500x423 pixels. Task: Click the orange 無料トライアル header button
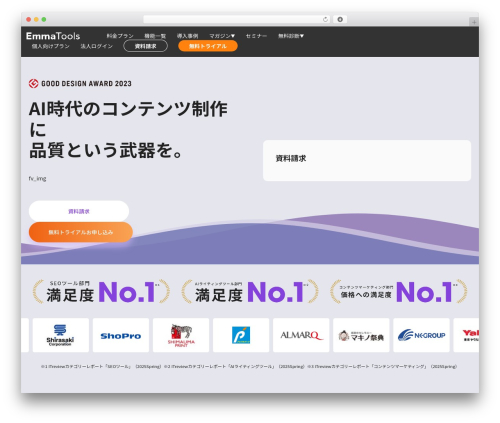click(208, 46)
